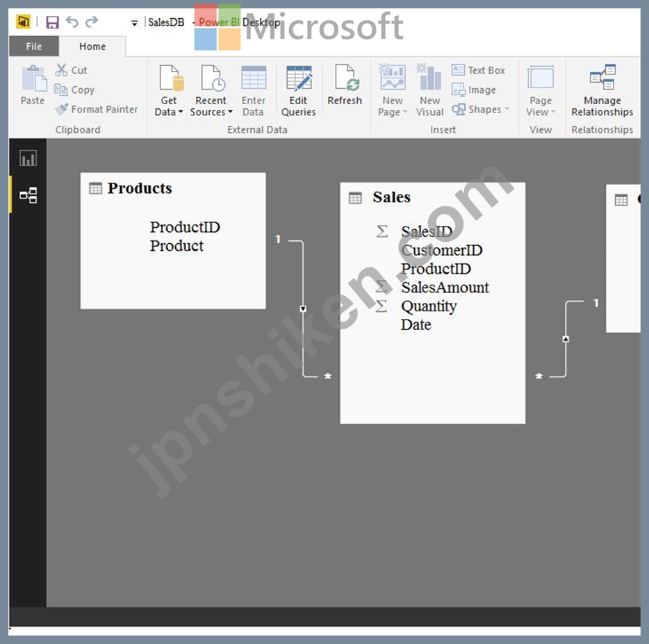Undo the last action

pyautogui.click(x=72, y=22)
